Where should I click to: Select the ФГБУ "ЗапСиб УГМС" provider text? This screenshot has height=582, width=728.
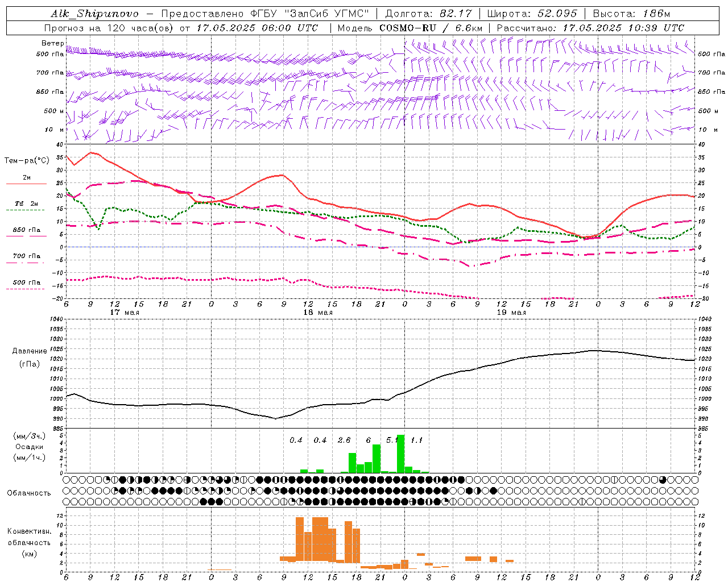(309, 14)
